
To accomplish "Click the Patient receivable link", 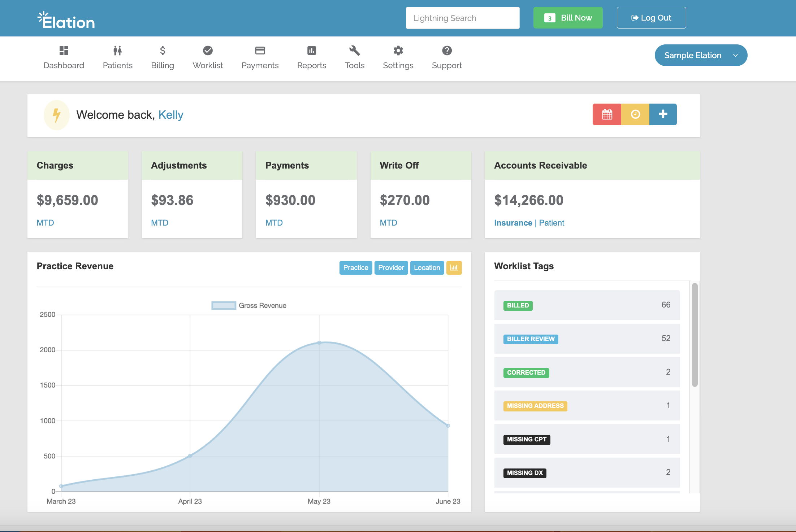I will tap(551, 223).
